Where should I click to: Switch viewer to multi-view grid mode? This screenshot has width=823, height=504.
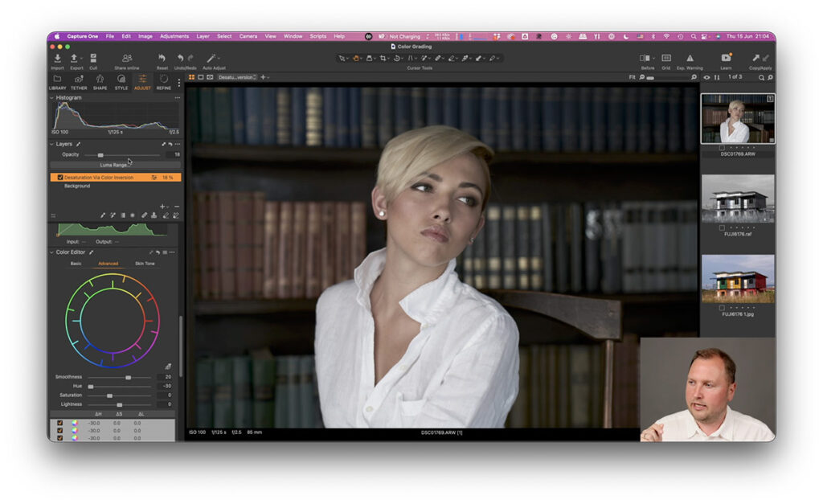(191, 77)
